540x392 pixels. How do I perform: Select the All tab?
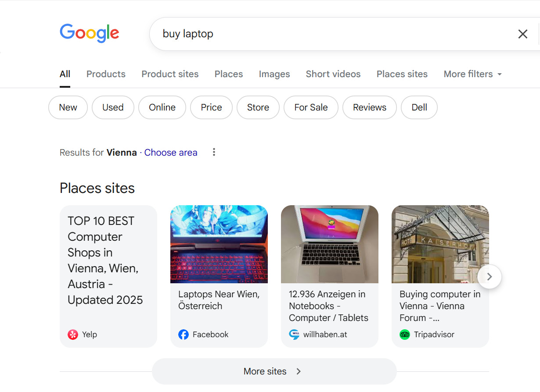[65, 74]
